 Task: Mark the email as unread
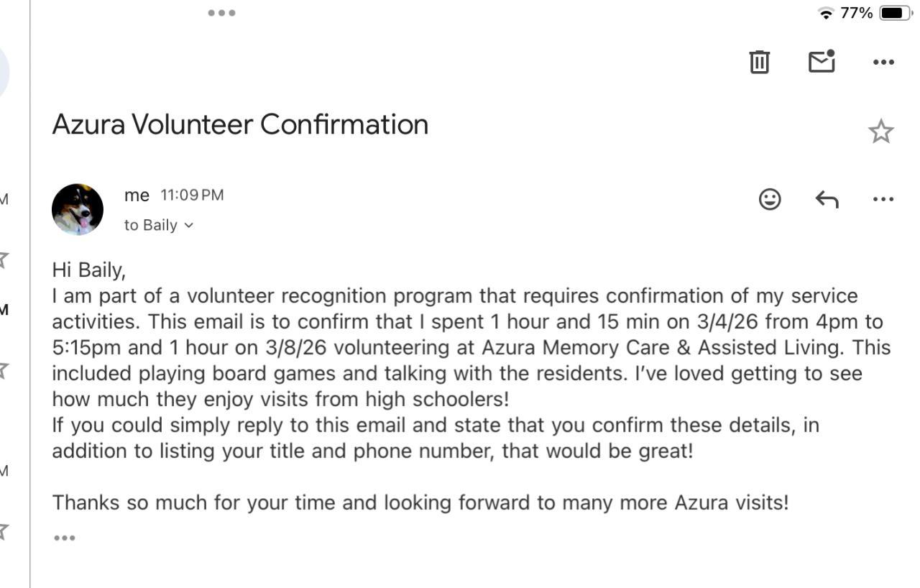pos(822,62)
